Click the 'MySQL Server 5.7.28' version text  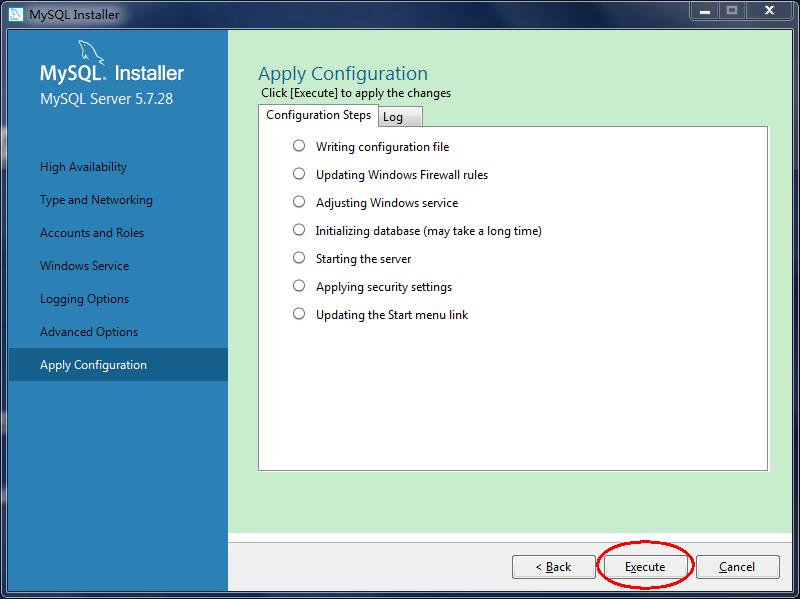[107, 98]
